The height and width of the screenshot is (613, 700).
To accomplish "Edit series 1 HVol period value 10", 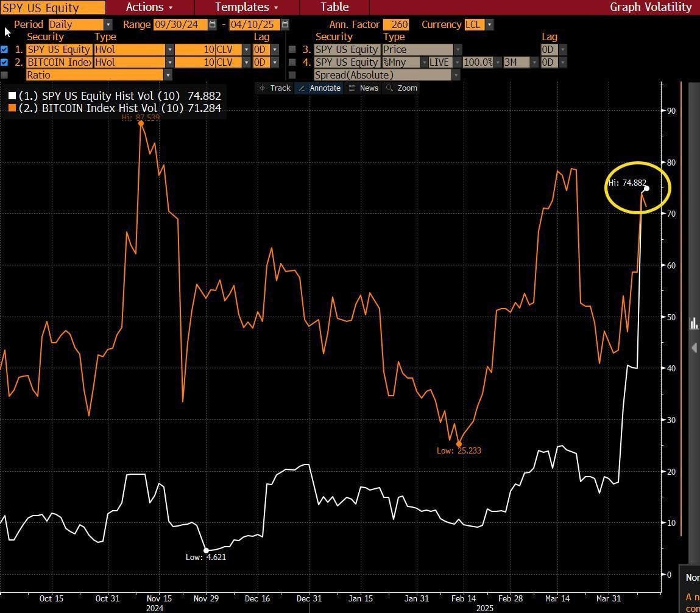I will point(195,49).
